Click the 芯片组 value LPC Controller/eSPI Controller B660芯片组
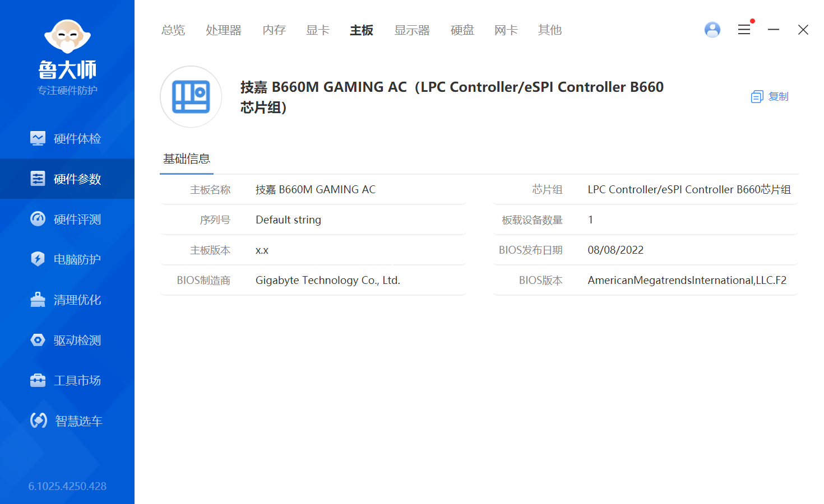824x504 pixels. [689, 189]
